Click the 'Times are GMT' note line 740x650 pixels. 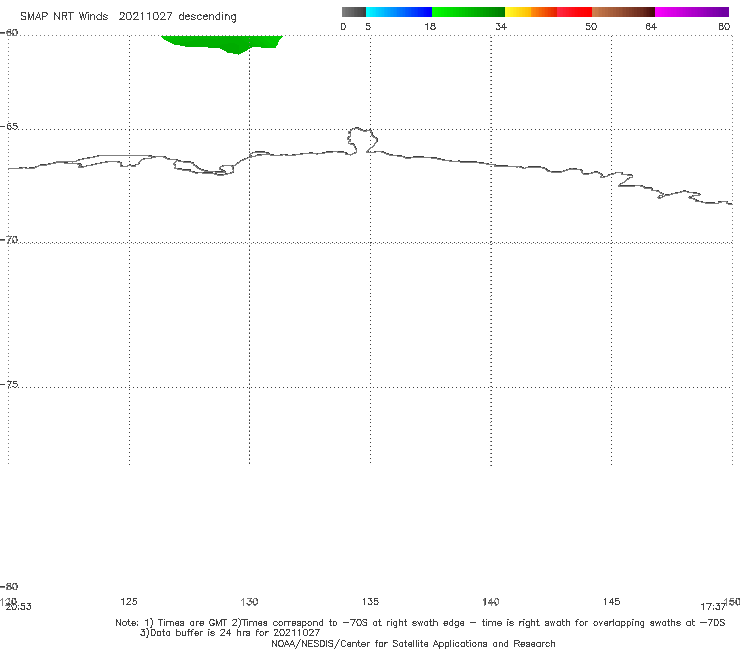pos(420,623)
